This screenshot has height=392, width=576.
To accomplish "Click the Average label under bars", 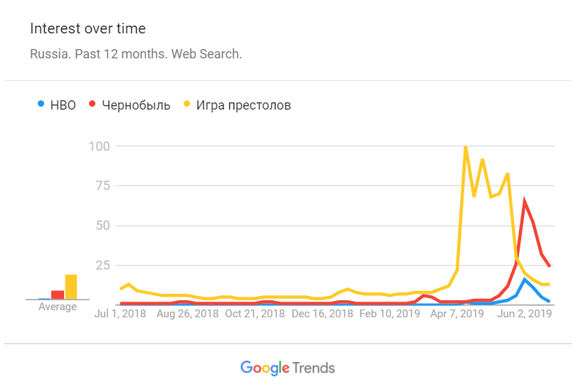I will click(x=58, y=307).
